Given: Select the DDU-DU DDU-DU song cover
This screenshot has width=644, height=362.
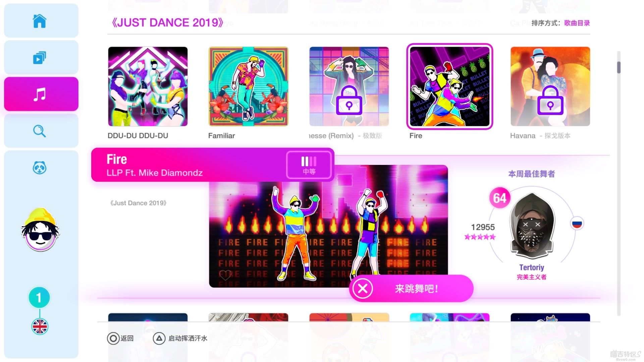Looking at the screenshot, I should pos(148,86).
